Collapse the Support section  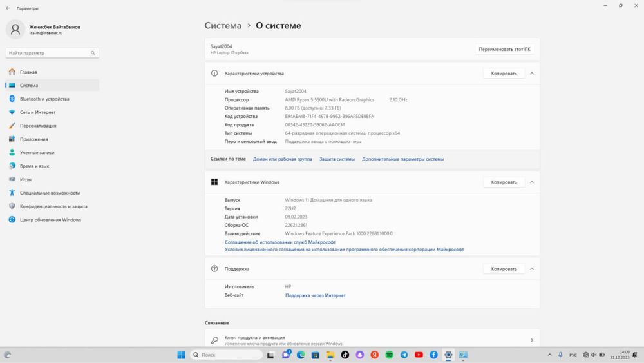pyautogui.click(x=531, y=269)
